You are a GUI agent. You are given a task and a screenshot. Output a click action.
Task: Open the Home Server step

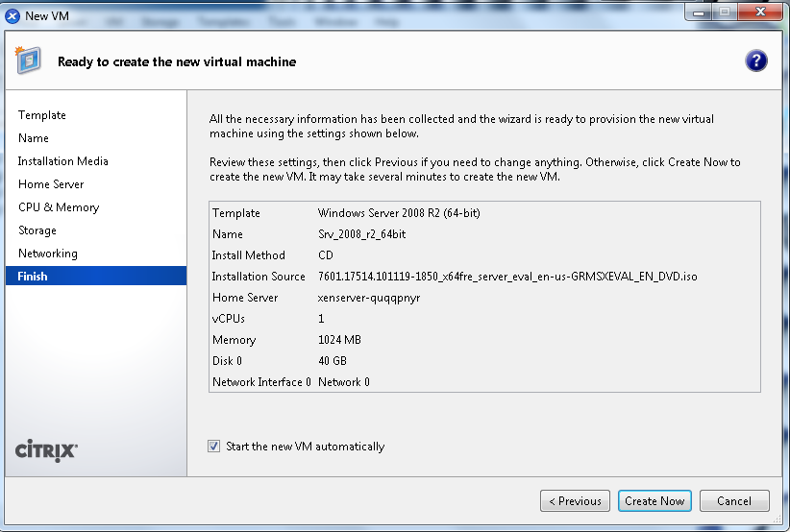51,184
